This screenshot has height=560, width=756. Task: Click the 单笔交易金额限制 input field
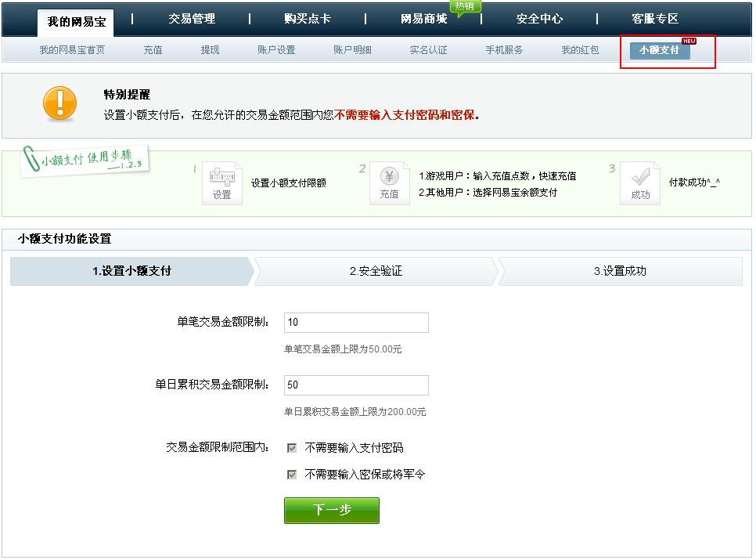click(x=356, y=322)
